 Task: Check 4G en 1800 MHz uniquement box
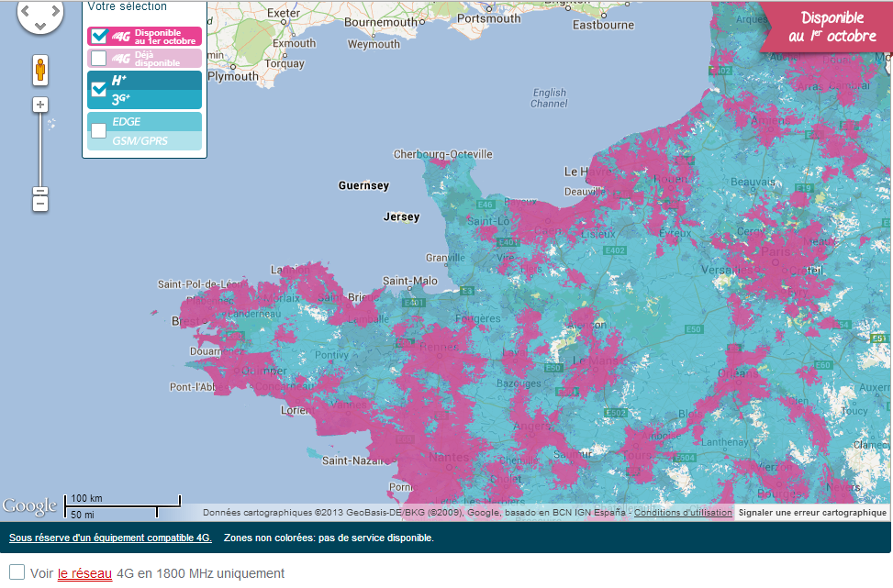17,572
